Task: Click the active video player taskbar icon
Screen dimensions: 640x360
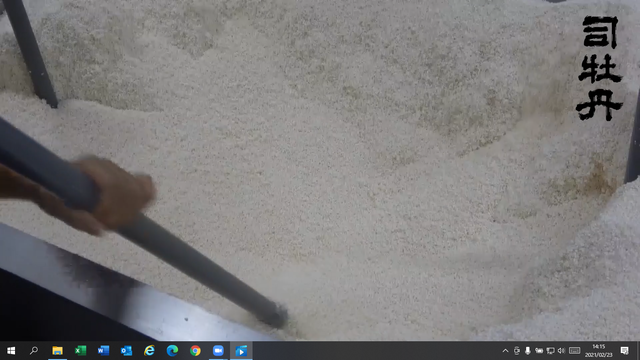Action: pos(241,351)
